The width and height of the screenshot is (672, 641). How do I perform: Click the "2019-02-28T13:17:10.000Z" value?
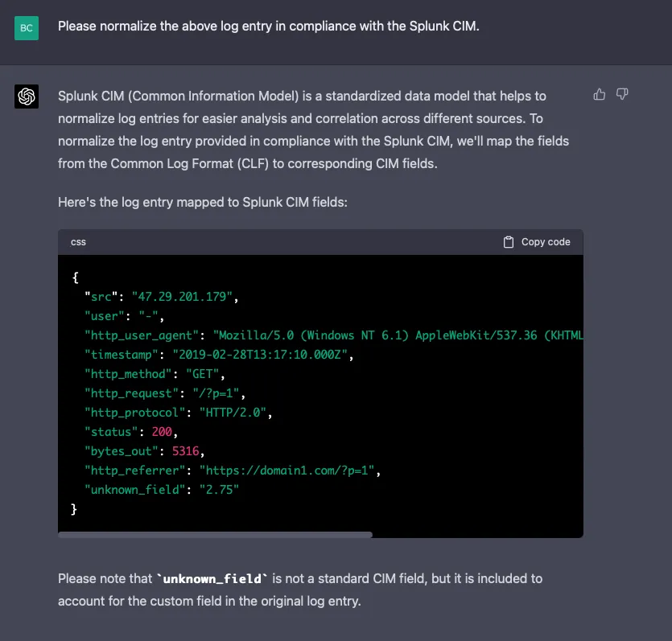pyautogui.click(x=260, y=355)
